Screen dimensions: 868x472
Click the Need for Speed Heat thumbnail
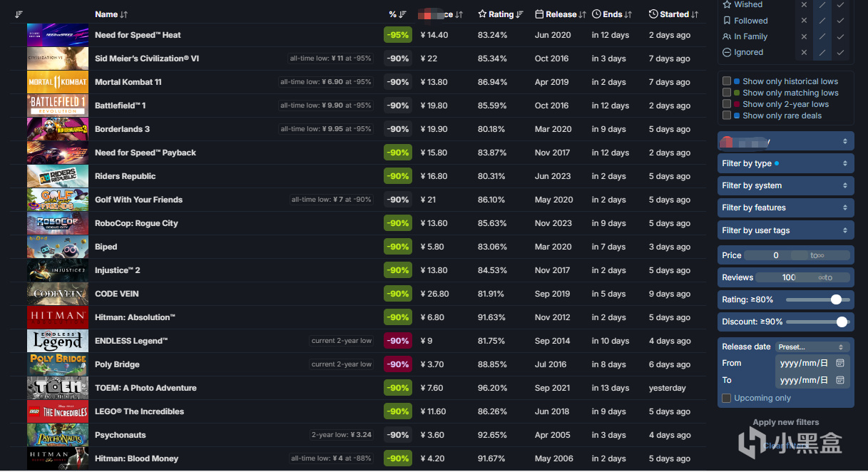point(58,35)
